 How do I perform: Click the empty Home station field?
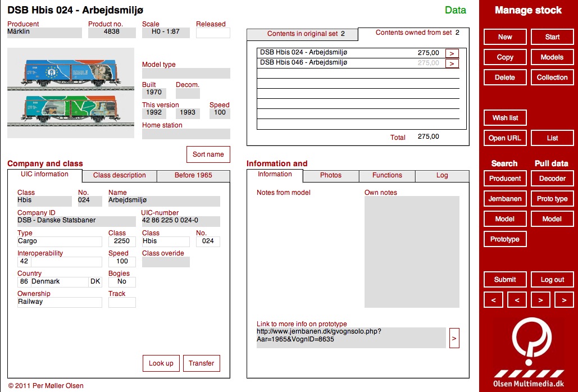pos(186,134)
